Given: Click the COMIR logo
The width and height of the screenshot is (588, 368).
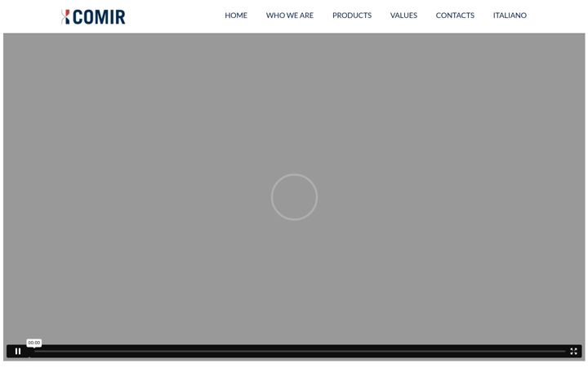Looking at the screenshot, I should pyautogui.click(x=93, y=16).
